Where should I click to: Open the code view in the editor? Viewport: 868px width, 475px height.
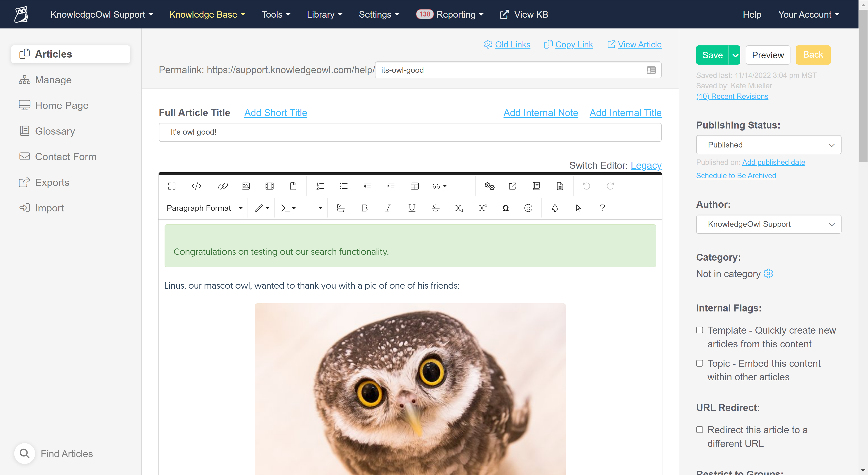click(196, 186)
